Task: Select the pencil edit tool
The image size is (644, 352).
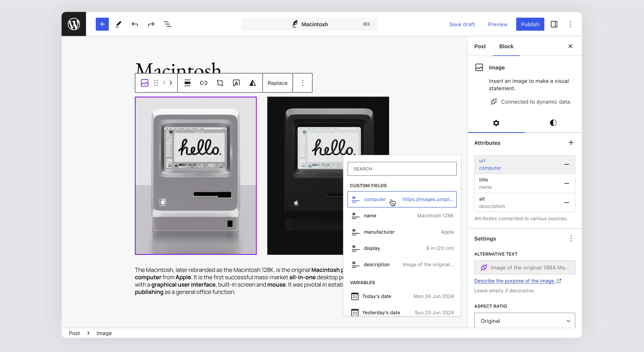Action: point(118,24)
